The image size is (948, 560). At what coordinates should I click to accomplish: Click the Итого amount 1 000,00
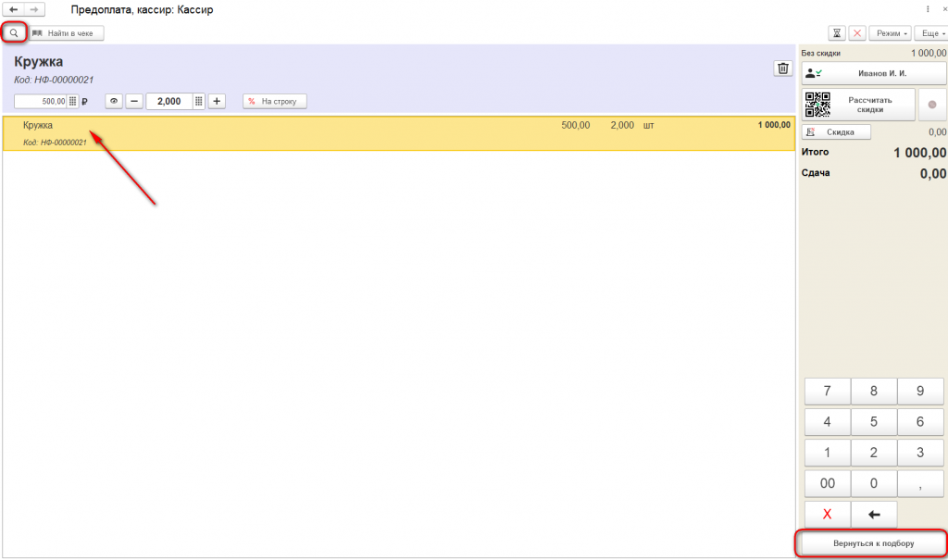click(x=919, y=153)
